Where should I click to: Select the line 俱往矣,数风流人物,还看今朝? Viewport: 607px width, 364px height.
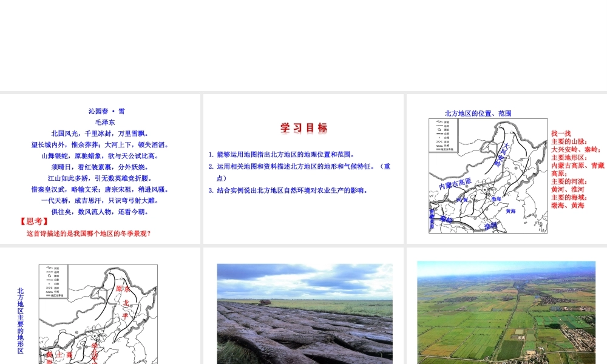100,212
